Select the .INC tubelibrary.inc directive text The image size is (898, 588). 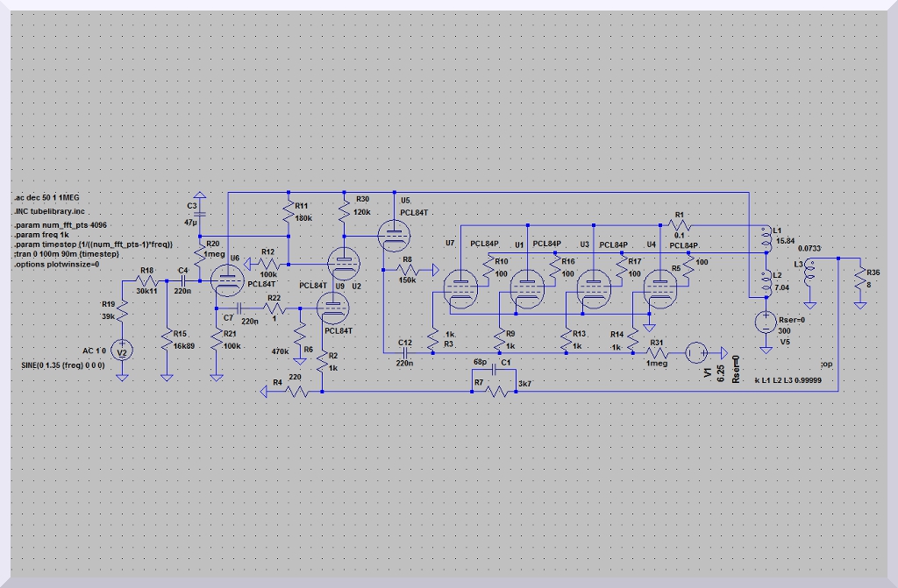pos(50,211)
